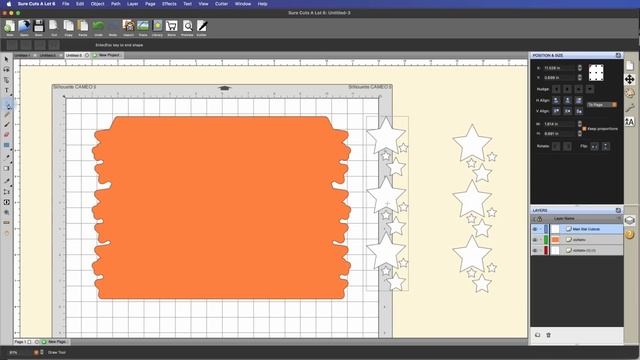Toggle the Keep proportions checkbox

pyautogui.click(x=584, y=129)
